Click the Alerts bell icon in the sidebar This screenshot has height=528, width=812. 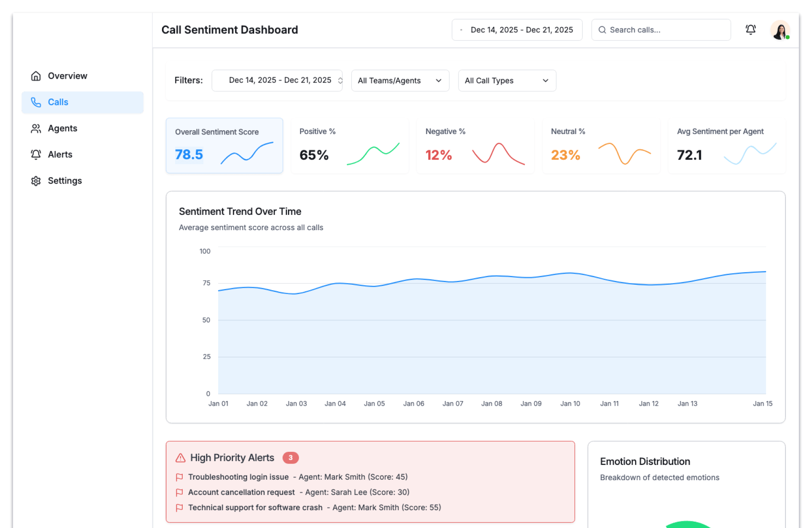(x=36, y=154)
